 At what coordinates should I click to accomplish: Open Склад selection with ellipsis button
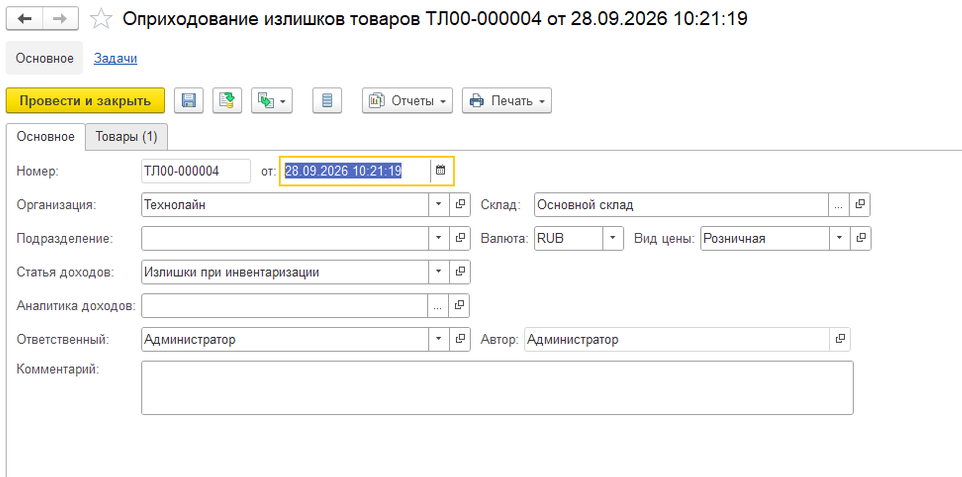click(839, 205)
